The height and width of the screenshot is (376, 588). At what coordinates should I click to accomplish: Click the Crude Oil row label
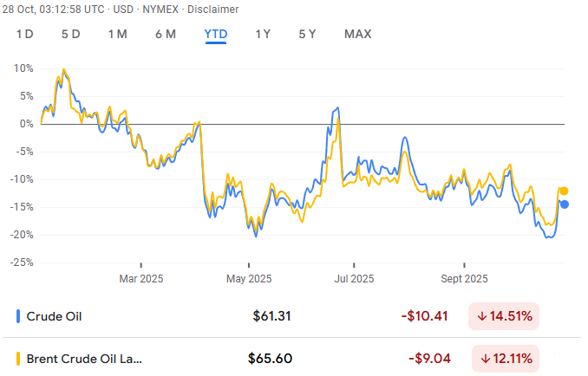tap(54, 315)
